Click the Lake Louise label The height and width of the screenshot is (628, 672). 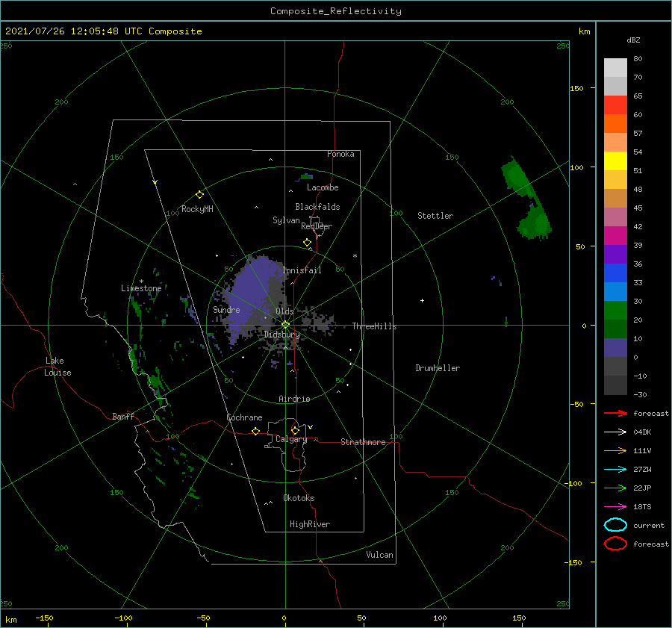coord(57,367)
